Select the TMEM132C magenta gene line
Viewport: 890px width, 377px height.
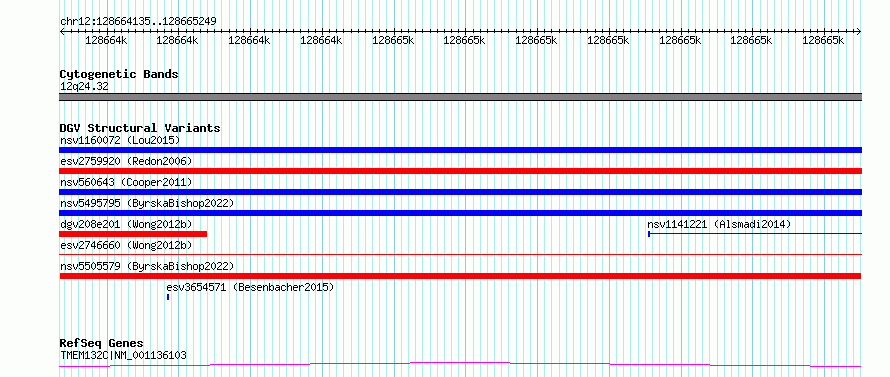click(460, 365)
